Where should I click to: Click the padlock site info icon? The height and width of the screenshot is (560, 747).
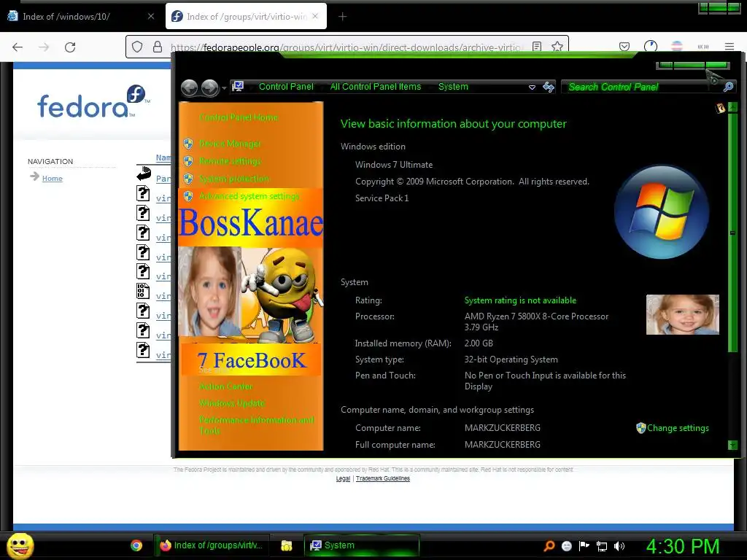pos(158,47)
